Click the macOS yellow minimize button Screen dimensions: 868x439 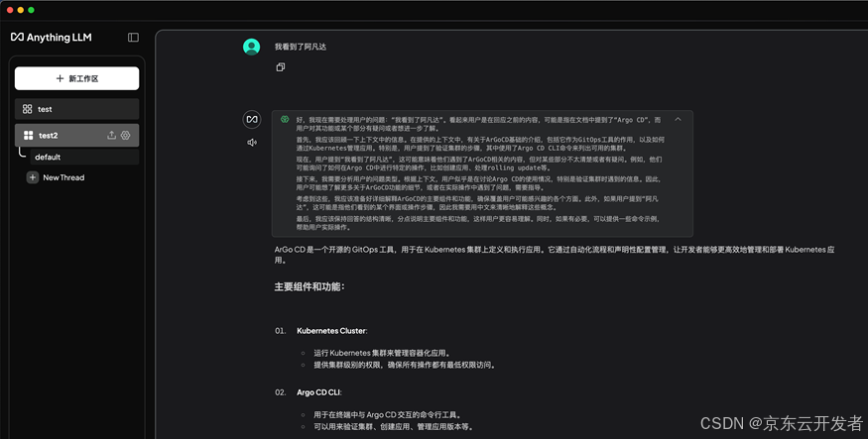(x=21, y=10)
